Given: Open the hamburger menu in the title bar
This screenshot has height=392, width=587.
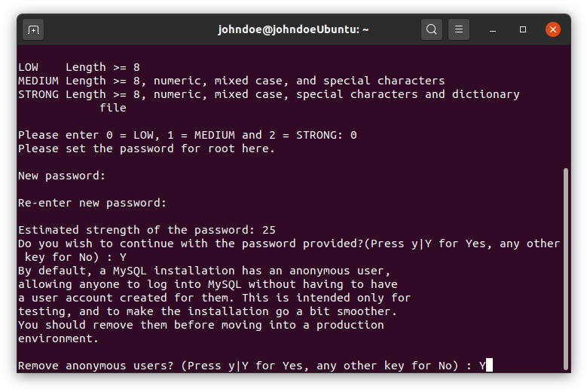Looking at the screenshot, I should coord(459,29).
